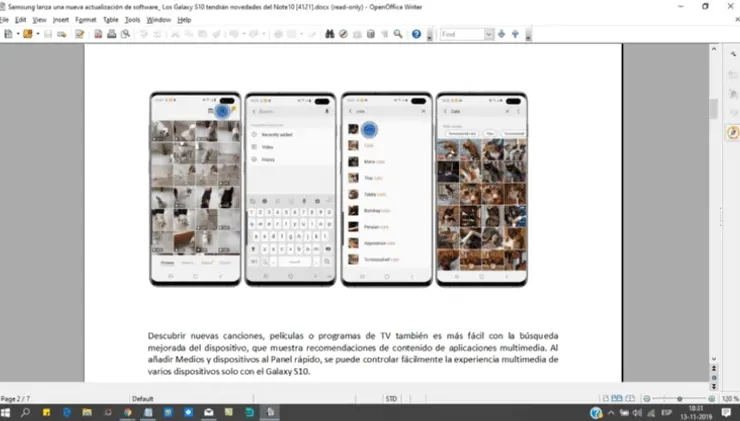
Task: Expand the Find text box dropdown
Action: tap(489, 34)
